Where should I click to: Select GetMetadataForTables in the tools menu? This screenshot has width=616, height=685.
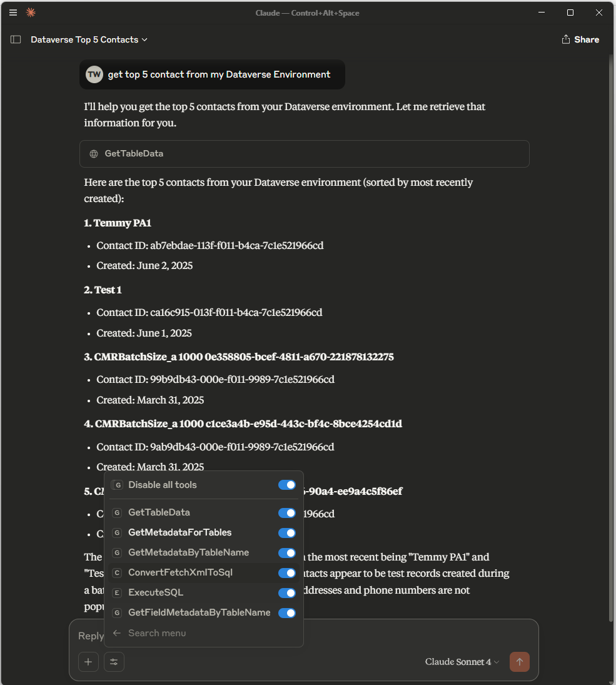[179, 532]
